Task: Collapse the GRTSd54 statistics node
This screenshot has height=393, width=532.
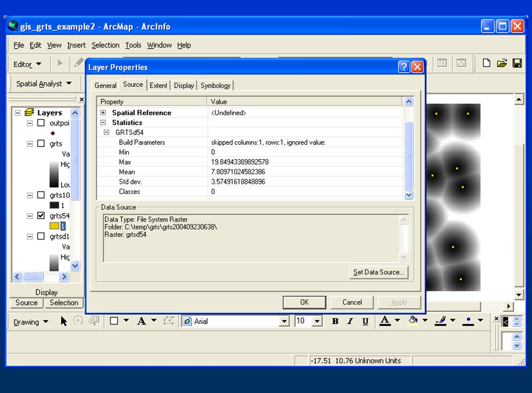Action: pyautogui.click(x=106, y=132)
